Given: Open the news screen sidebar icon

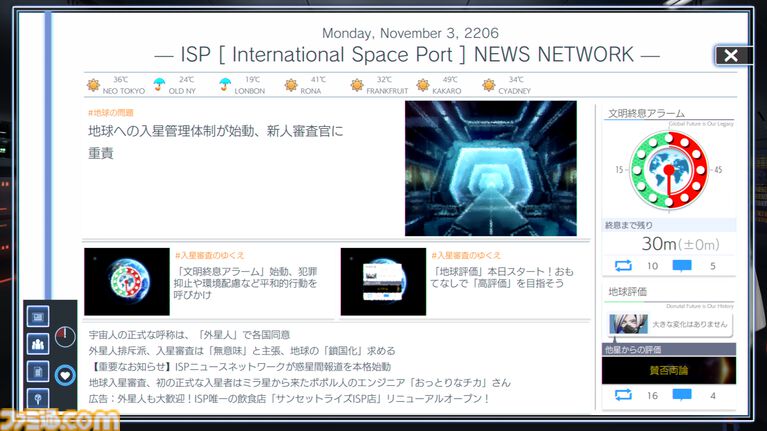Looking at the screenshot, I should (x=38, y=317).
